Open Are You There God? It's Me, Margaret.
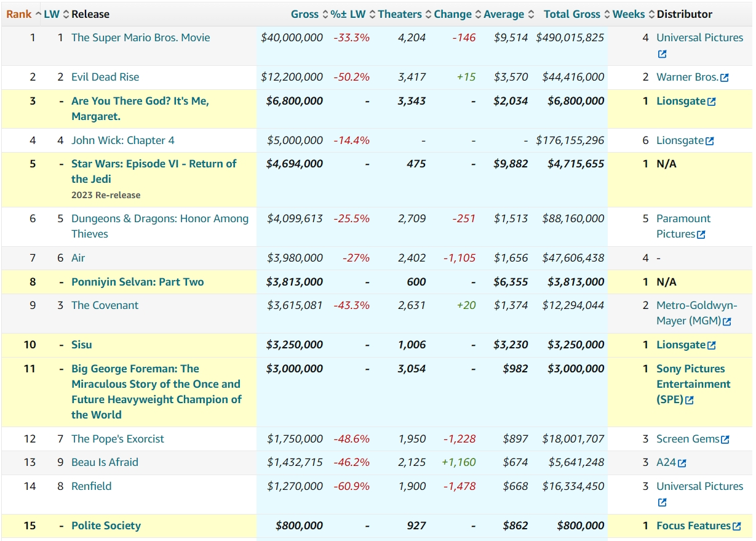Screen dimensions: 756x541 [140, 109]
